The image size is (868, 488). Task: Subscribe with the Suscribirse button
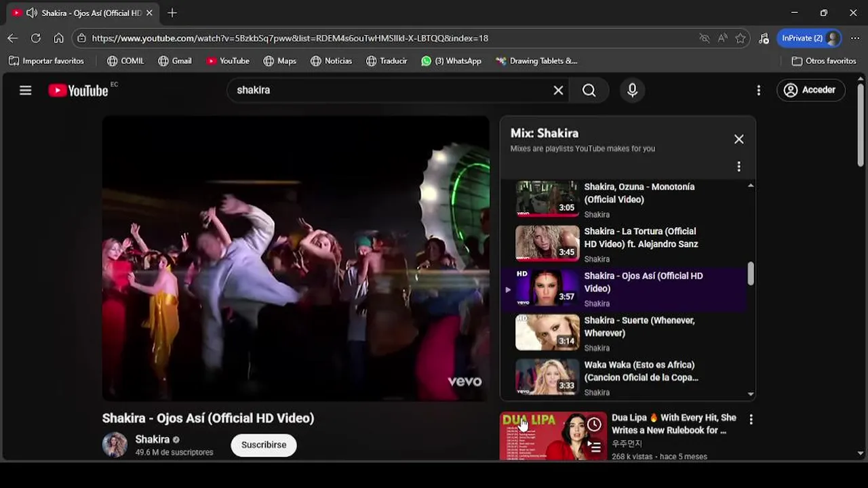coord(264,445)
